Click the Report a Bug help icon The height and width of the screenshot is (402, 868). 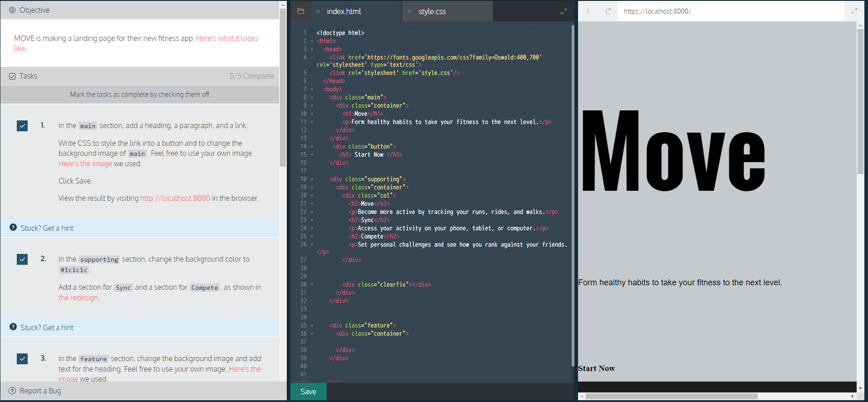(x=12, y=391)
